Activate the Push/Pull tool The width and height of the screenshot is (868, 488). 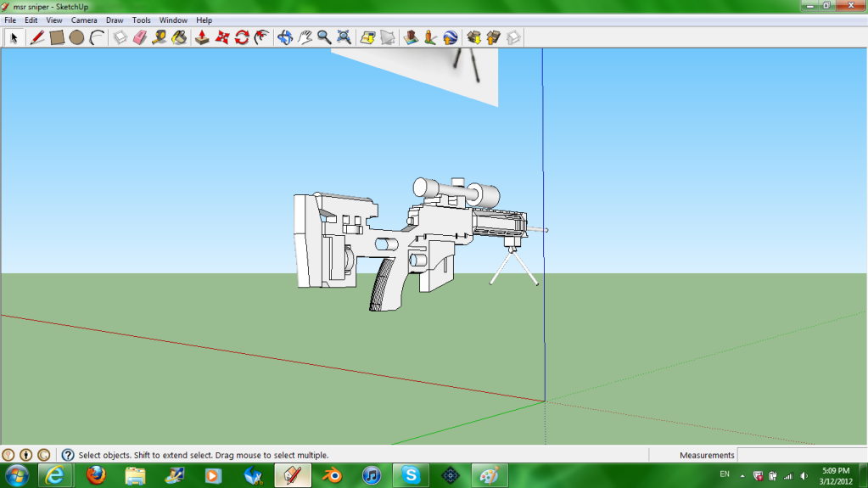(202, 37)
